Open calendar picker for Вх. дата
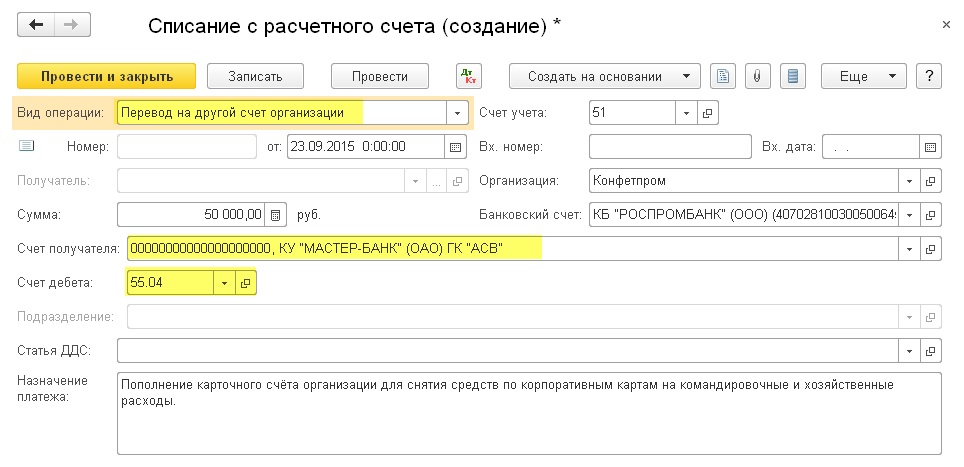Viewport: 964px width, 467px height. click(x=930, y=147)
